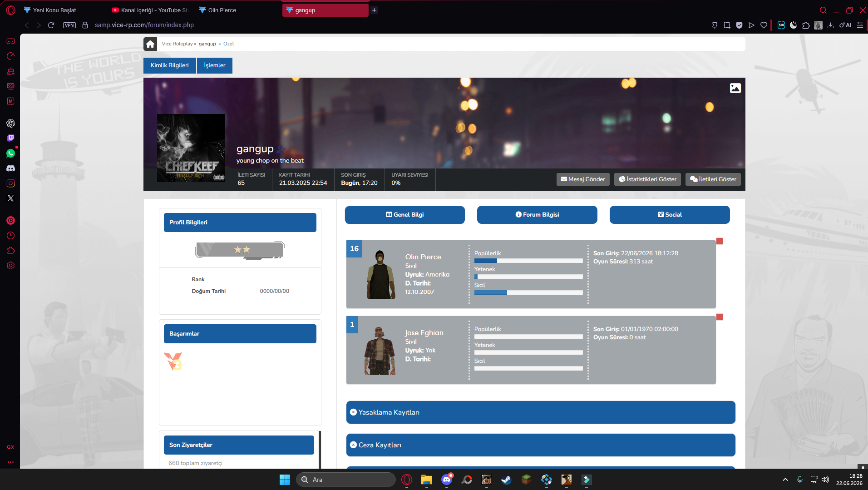Open the Vice Roleplay breadcrumb link

tap(177, 44)
